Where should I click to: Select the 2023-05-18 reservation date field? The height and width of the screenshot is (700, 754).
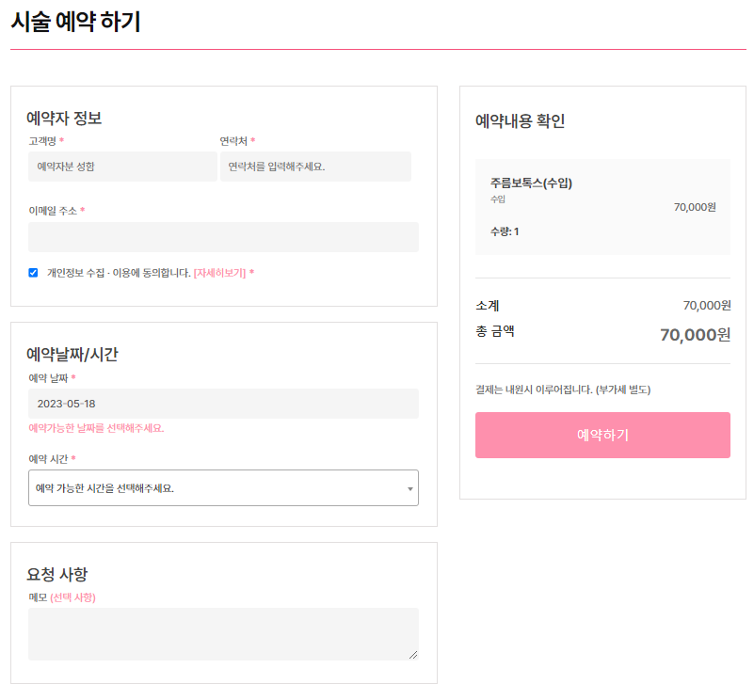point(223,403)
